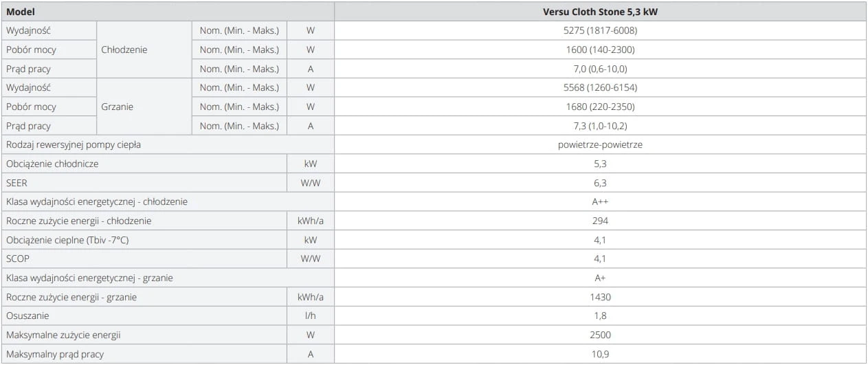
Task: Select the powietrze-powietrze value cell
Action: tap(601, 144)
